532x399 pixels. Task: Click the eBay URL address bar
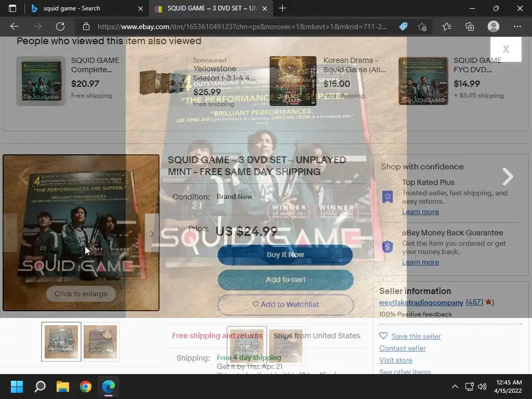pos(242,26)
